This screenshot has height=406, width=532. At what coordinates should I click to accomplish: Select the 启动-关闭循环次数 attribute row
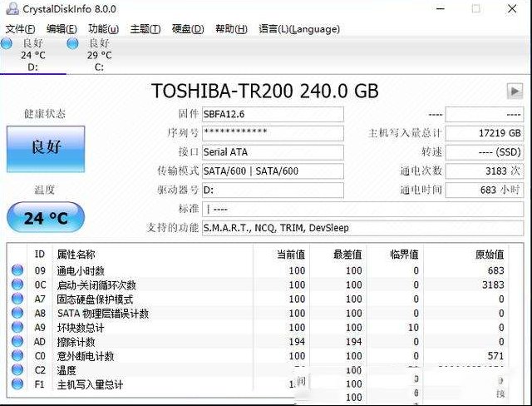pyautogui.click(x=258, y=285)
